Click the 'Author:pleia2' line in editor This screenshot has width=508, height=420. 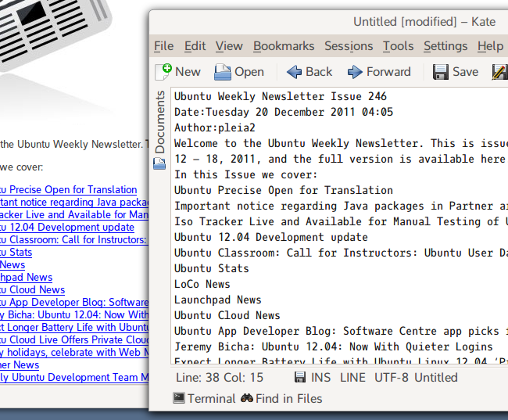(x=215, y=127)
